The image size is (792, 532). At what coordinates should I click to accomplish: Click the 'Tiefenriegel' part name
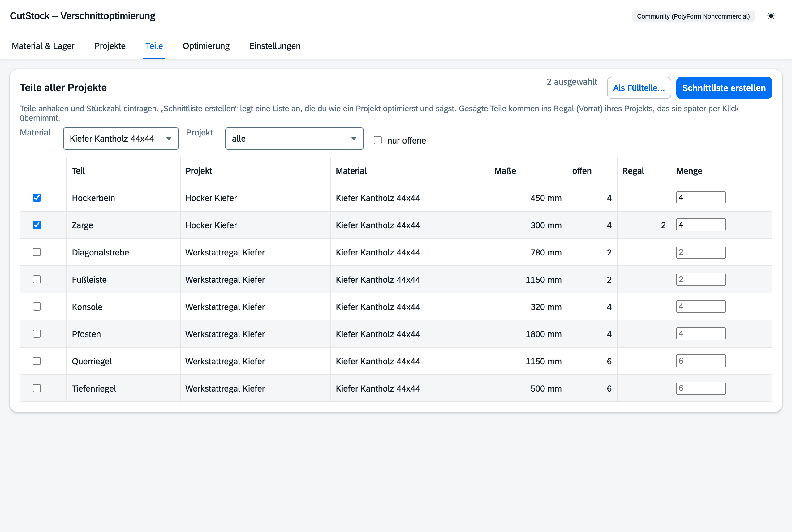[x=94, y=388]
